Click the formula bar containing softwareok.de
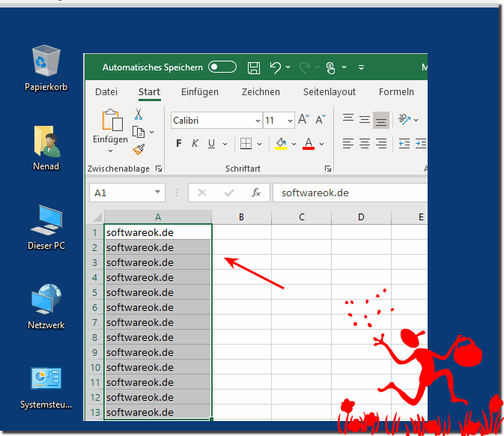This screenshot has width=504, height=436. 350,193
